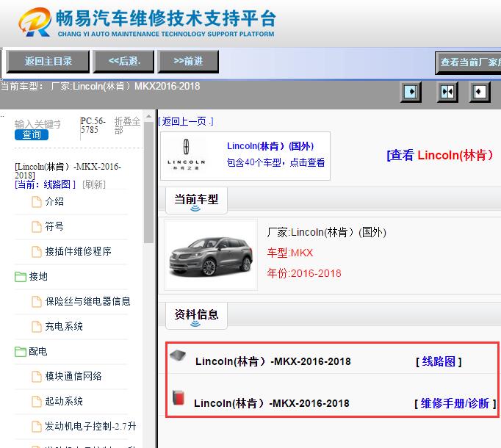Click the blue 查询 search button

tap(32, 135)
